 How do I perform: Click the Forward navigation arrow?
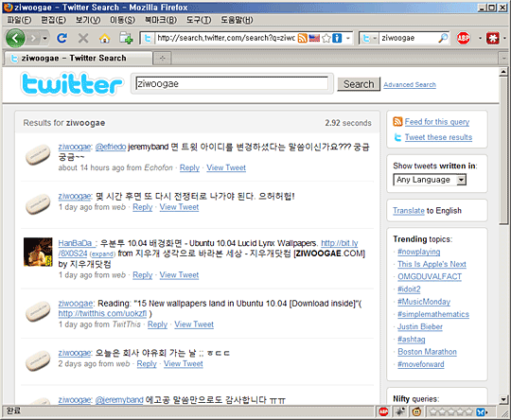(33, 39)
